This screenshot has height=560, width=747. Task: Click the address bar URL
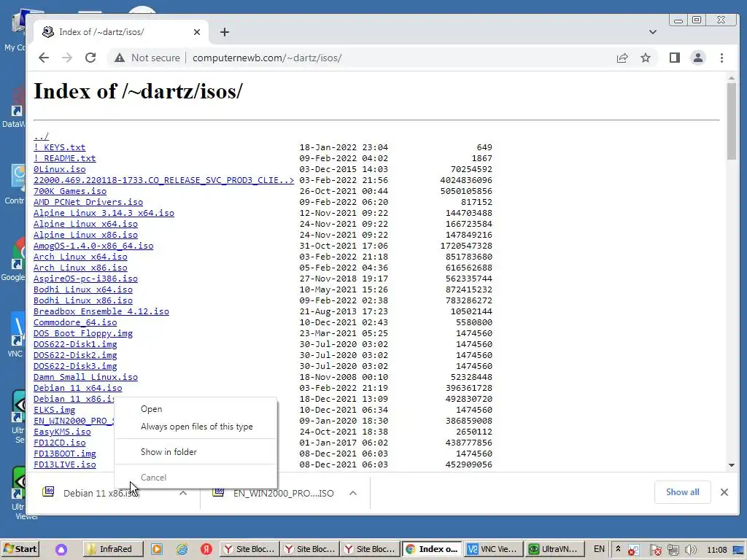click(267, 58)
